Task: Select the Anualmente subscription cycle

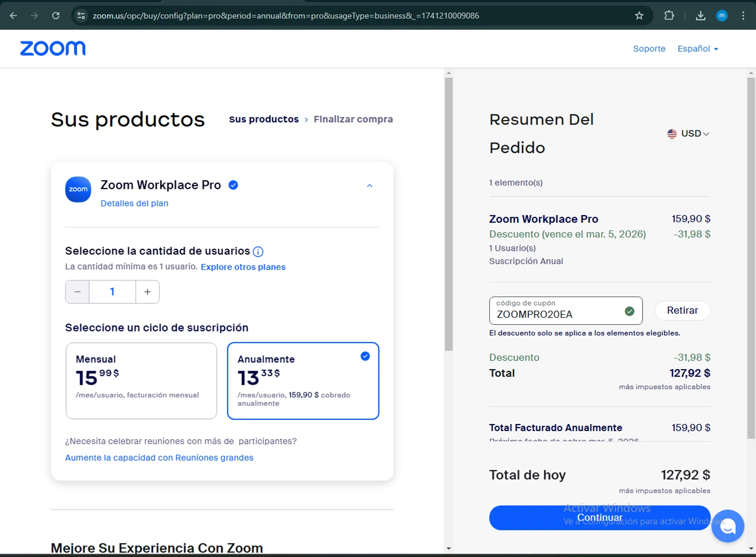Action: [303, 381]
